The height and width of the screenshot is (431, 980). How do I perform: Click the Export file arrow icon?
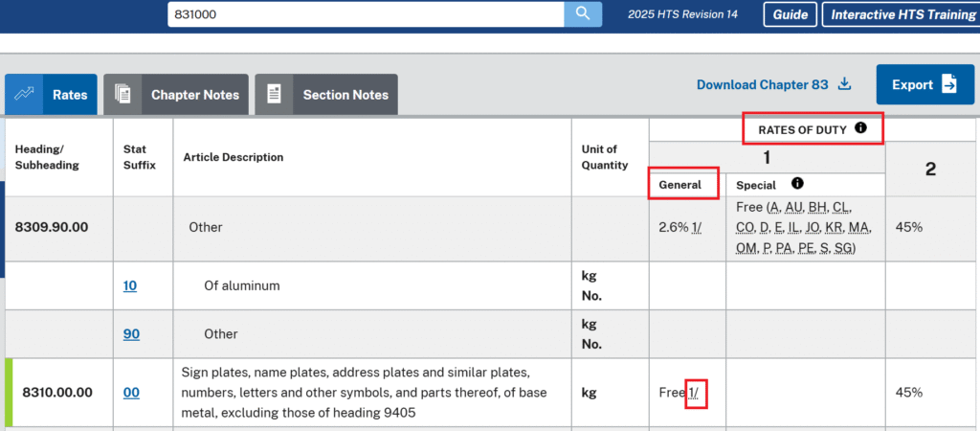[x=949, y=84]
